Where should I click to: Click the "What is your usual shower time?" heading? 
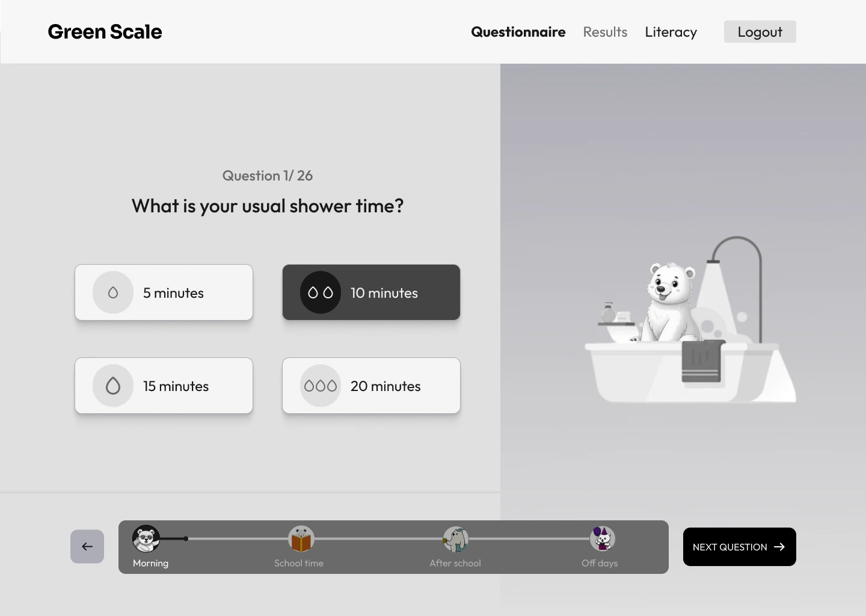[x=268, y=206]
